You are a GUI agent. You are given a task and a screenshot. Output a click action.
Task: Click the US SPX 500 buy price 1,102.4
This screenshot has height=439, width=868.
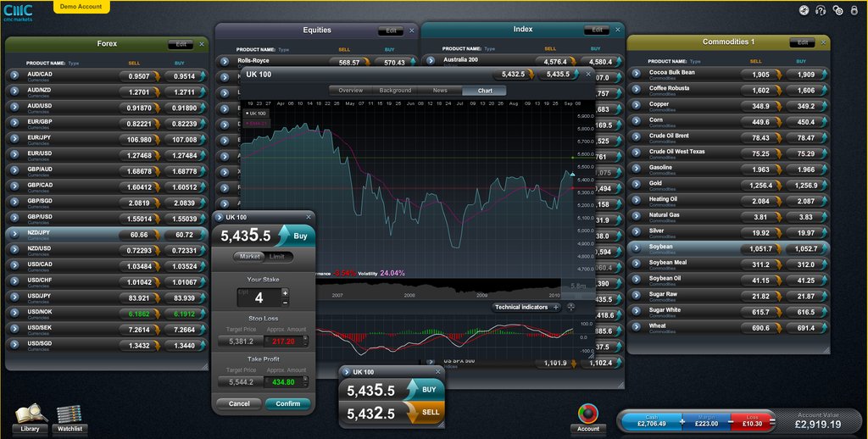click(x=601, y=364)
